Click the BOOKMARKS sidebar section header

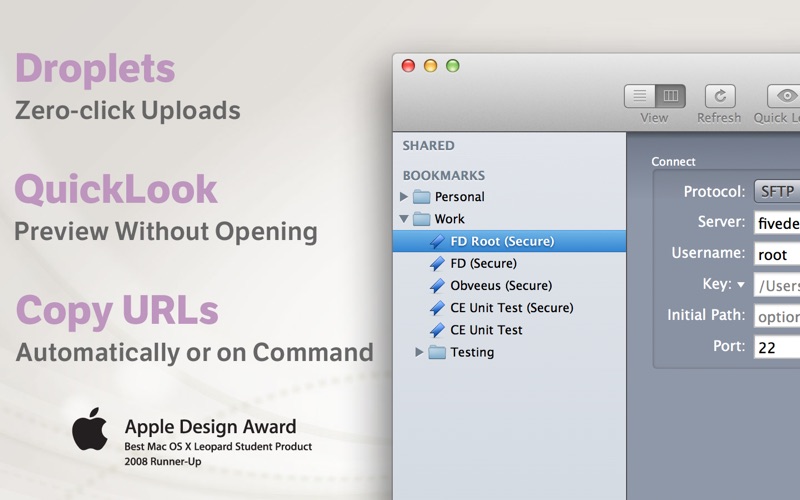pos(444,176)
